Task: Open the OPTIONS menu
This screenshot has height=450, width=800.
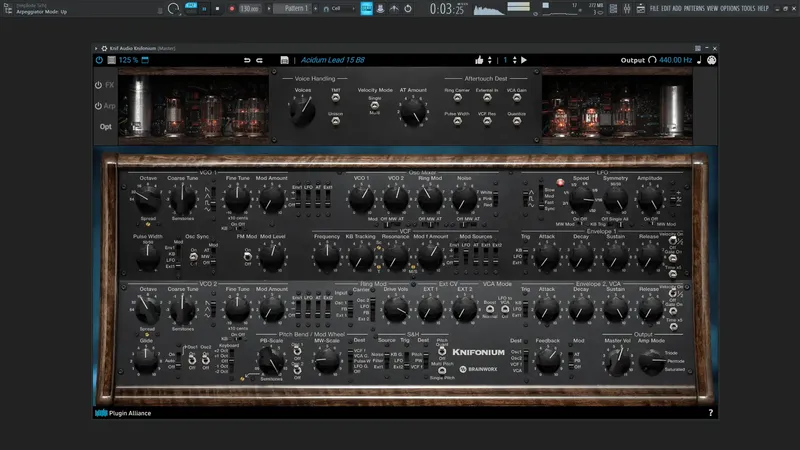Action: click(x=730, y=9)
